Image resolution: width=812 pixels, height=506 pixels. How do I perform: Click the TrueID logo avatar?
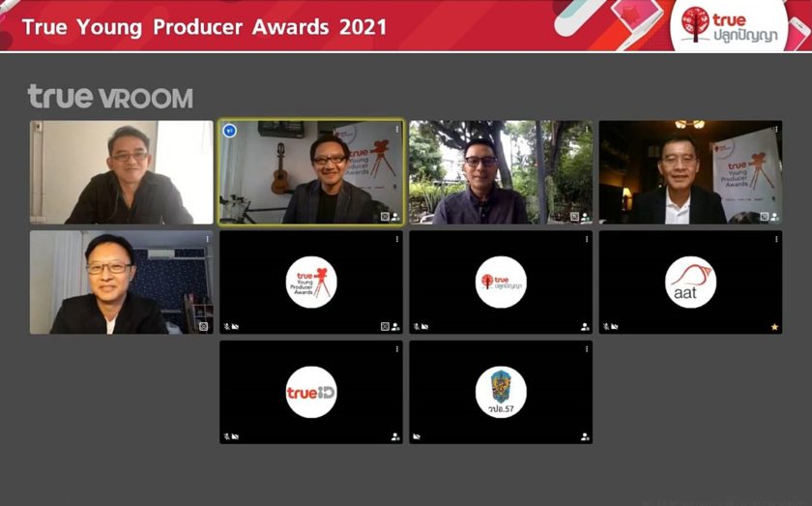pos(310,393)
